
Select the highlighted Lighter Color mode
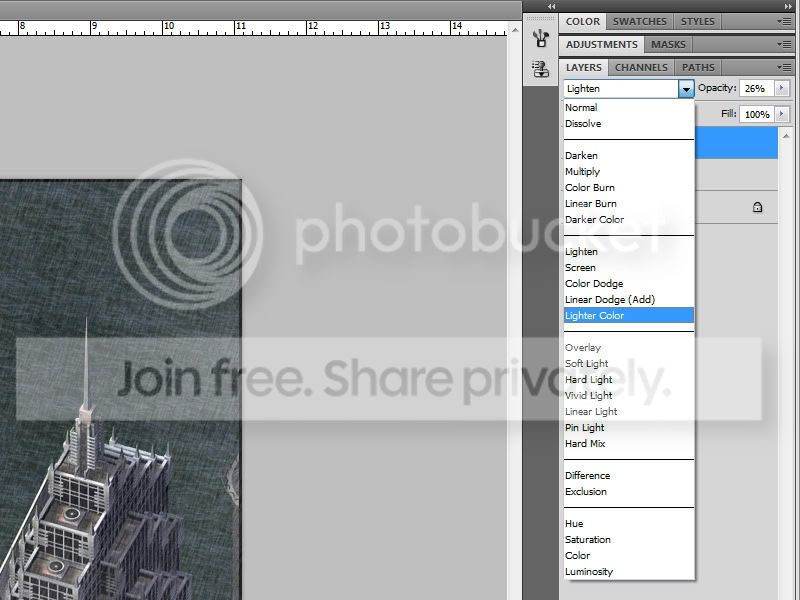tap(629, 315)
